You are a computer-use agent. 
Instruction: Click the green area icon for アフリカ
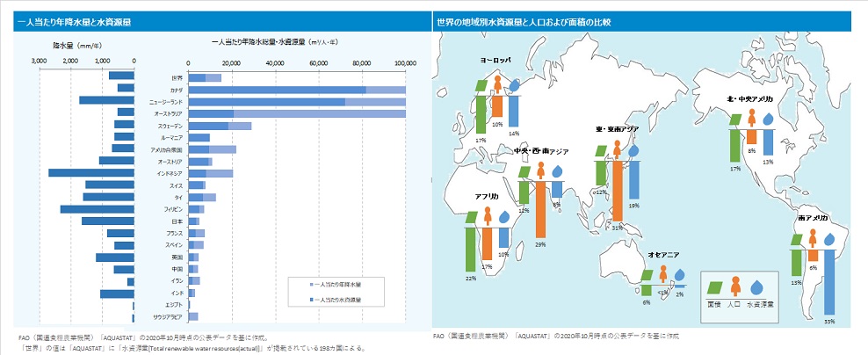(471, 215)
